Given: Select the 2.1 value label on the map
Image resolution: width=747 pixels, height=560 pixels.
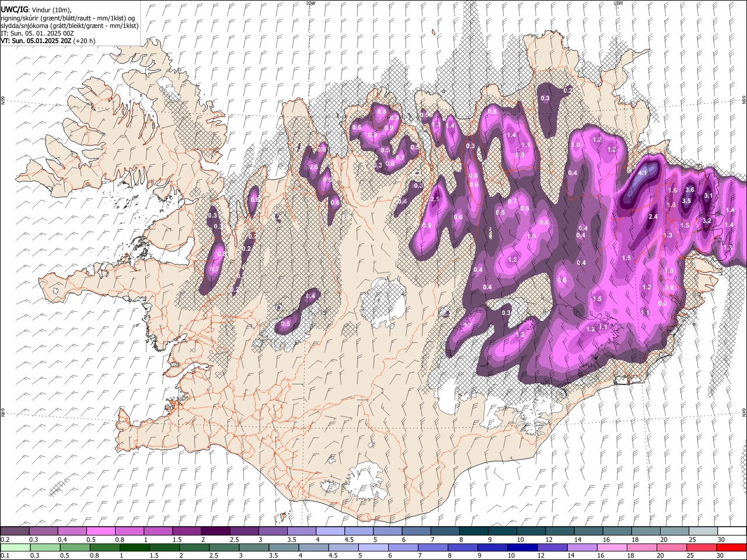Looking at the screenshot, I should coord(435,199).
